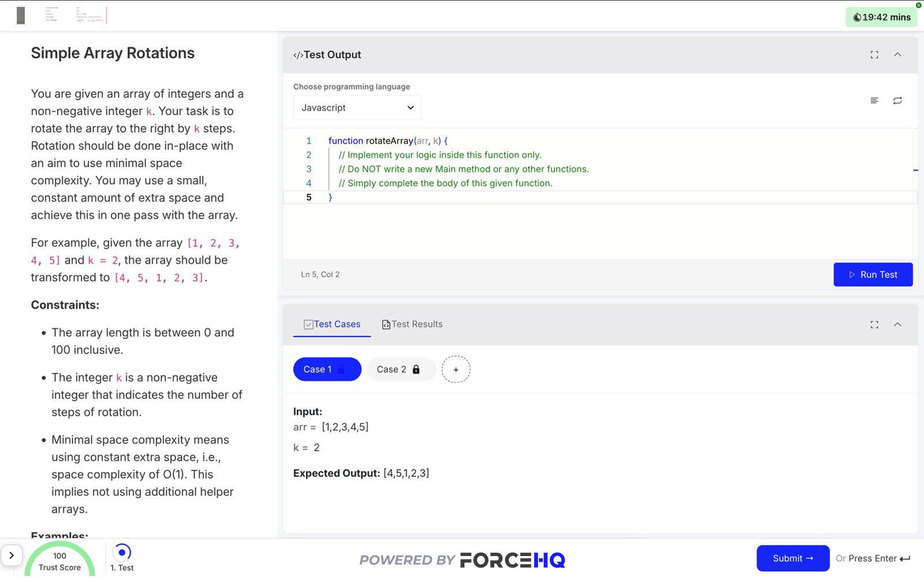This screenshot has width=924, height=578.
Task: Switch to the Test Results tab
Action: pos(412,324)
